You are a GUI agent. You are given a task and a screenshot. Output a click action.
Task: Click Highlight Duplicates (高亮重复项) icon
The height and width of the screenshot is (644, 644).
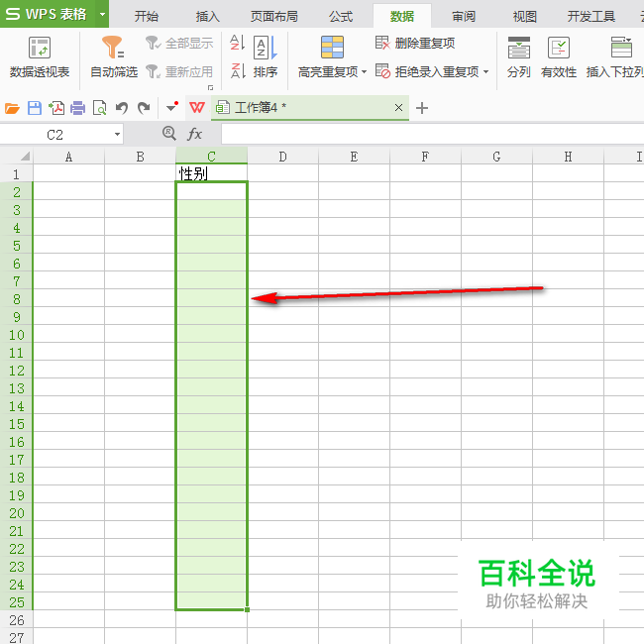[332, 47]
